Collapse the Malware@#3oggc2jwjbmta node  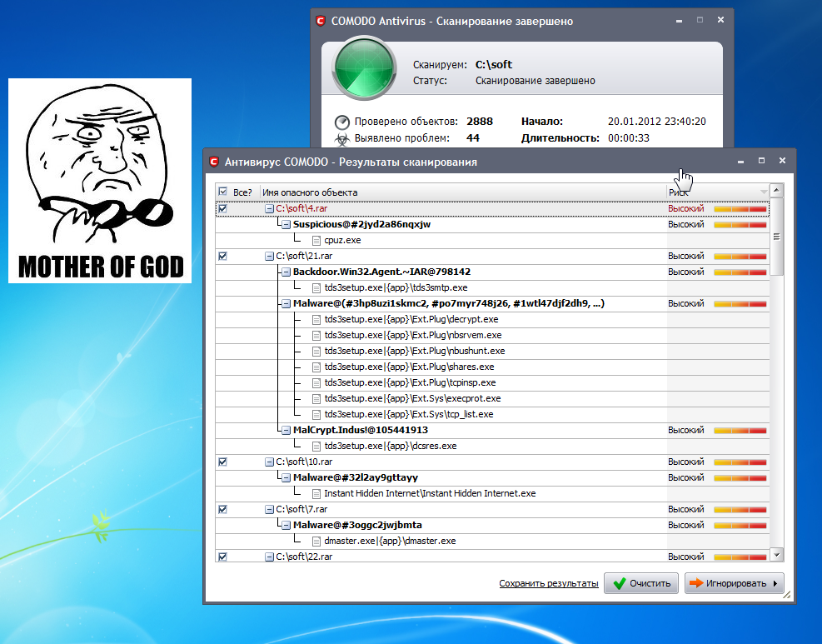(x=286, y=525)
